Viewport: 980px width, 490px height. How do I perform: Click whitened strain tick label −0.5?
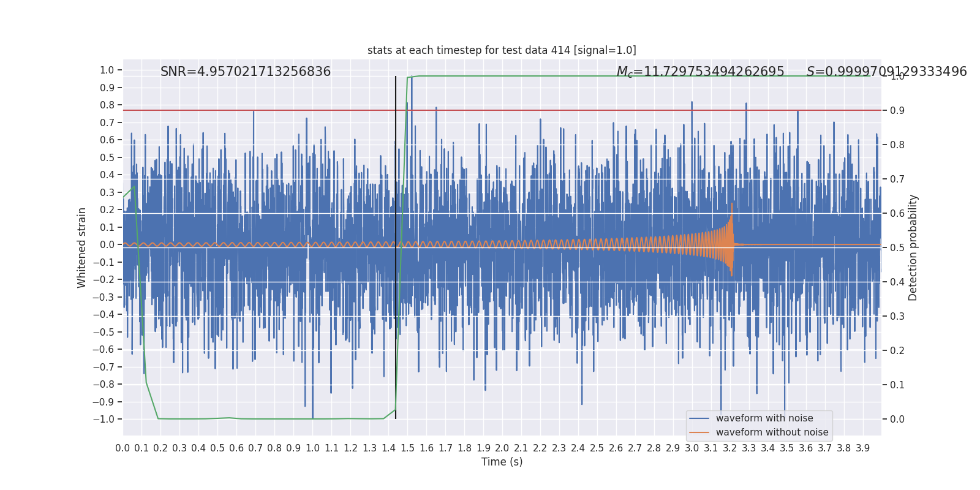tap(104, 332)
